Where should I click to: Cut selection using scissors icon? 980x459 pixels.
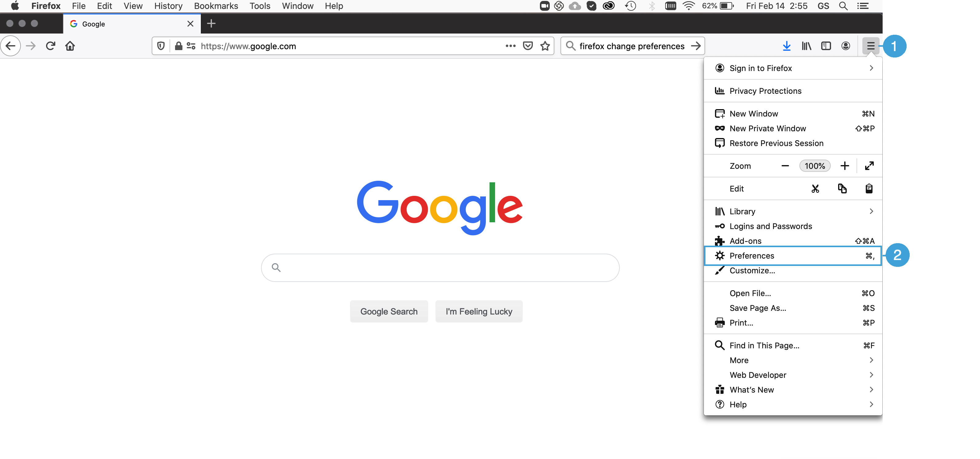click(x=815, y=188)
